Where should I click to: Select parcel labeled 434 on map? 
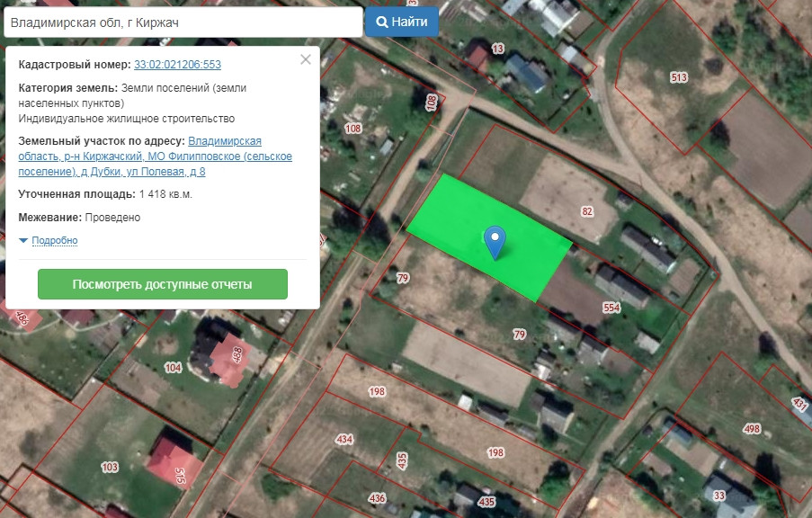[x=344, y=439]
